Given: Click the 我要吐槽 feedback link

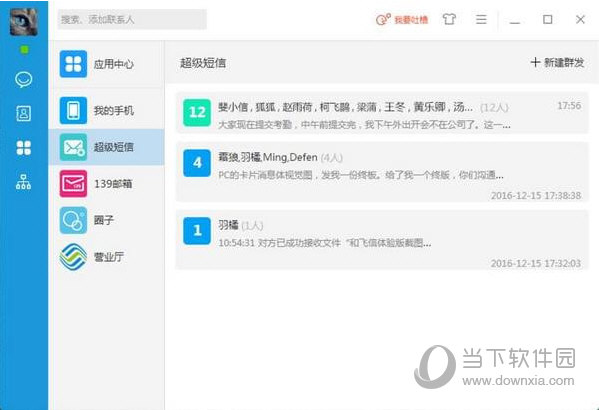Looking at the screenshot, I should point(402,19).
